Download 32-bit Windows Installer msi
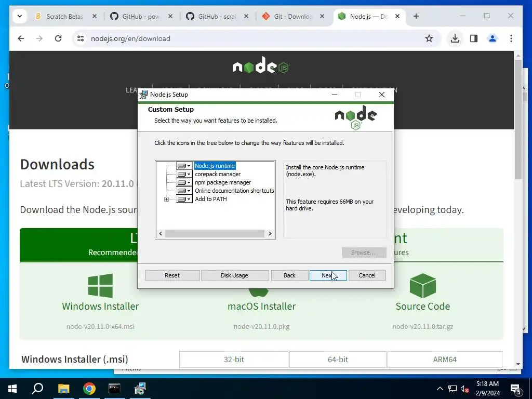 coord(234,360)
